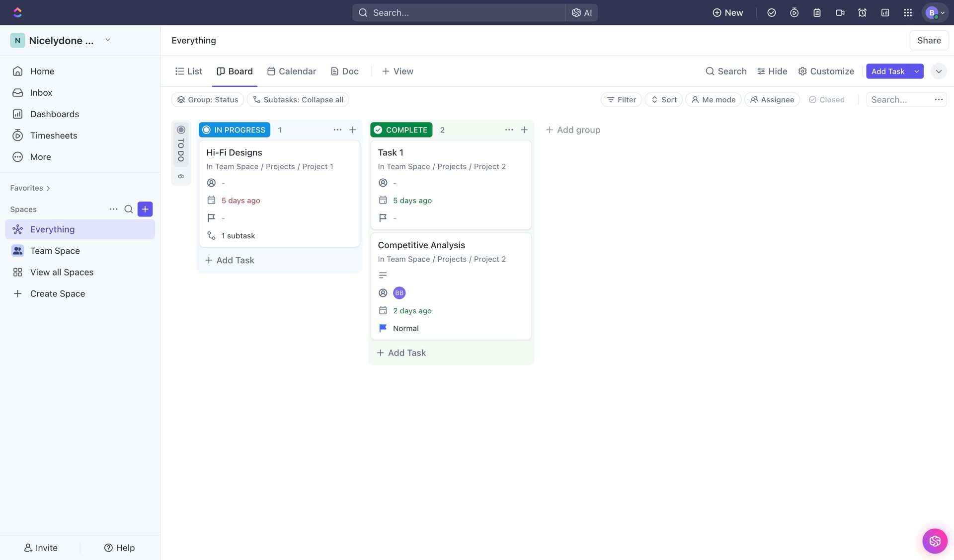Open the app center grid icon
This screenshot has width=954, height=560.
[908, 12]
